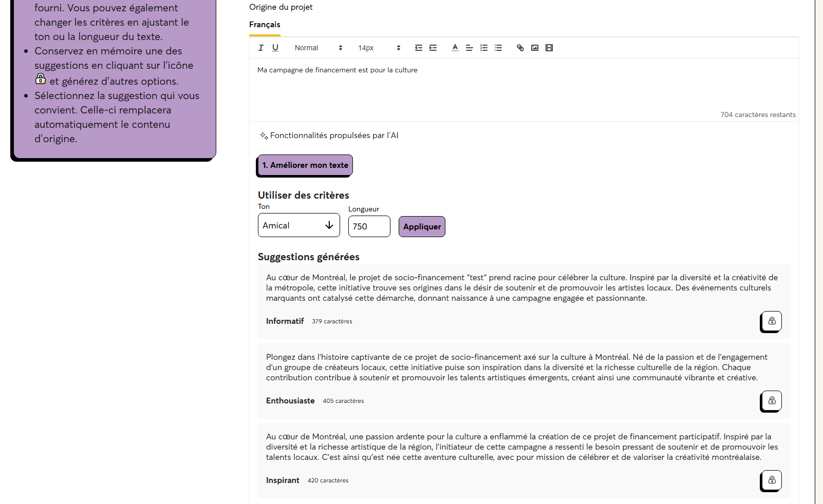Screen dimensions: 823x504
Task: Open text alignment options
Action: pos(469,48)
